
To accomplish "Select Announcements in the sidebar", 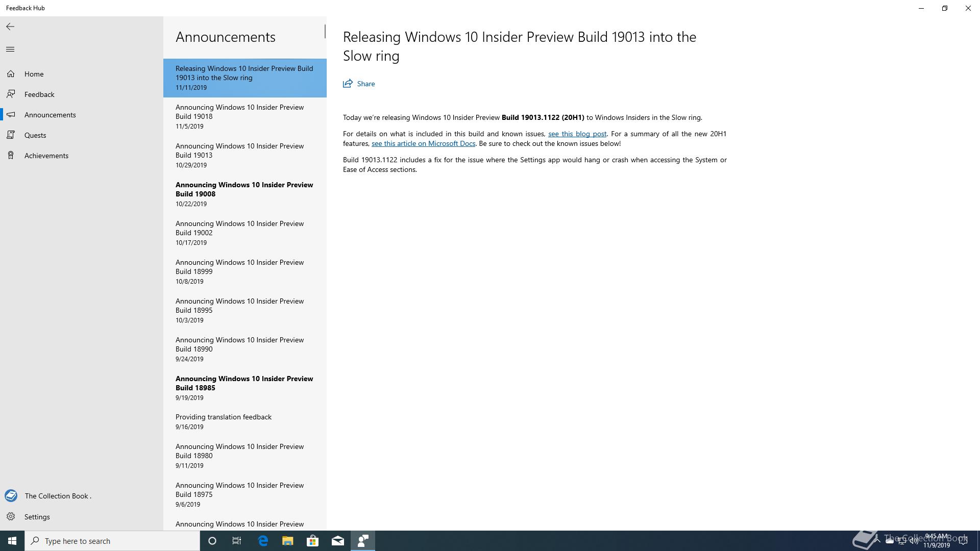I will tap(82, 115).
